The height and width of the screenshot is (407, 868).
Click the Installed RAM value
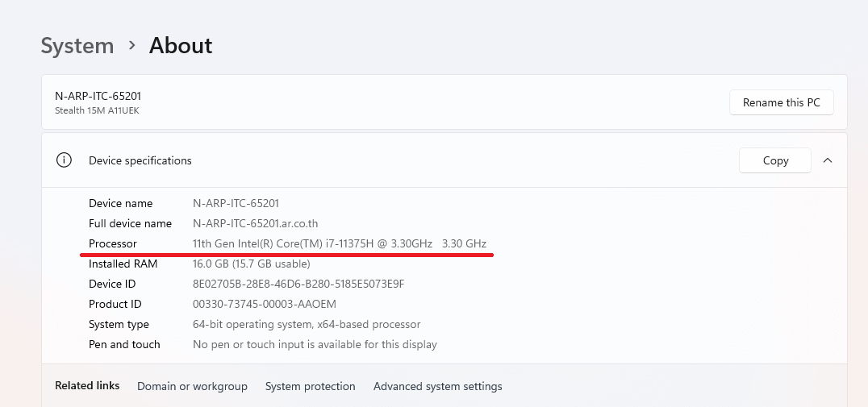click(x=252, y=264)
